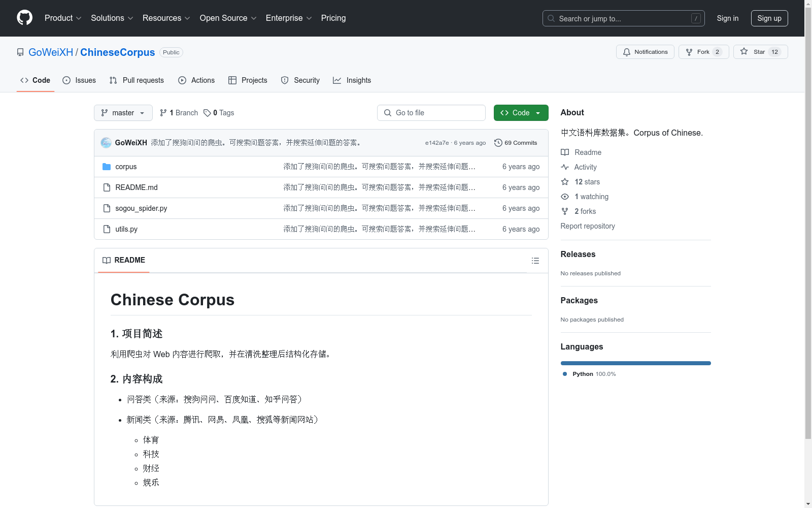Open the Actions tab

(196, 80)
